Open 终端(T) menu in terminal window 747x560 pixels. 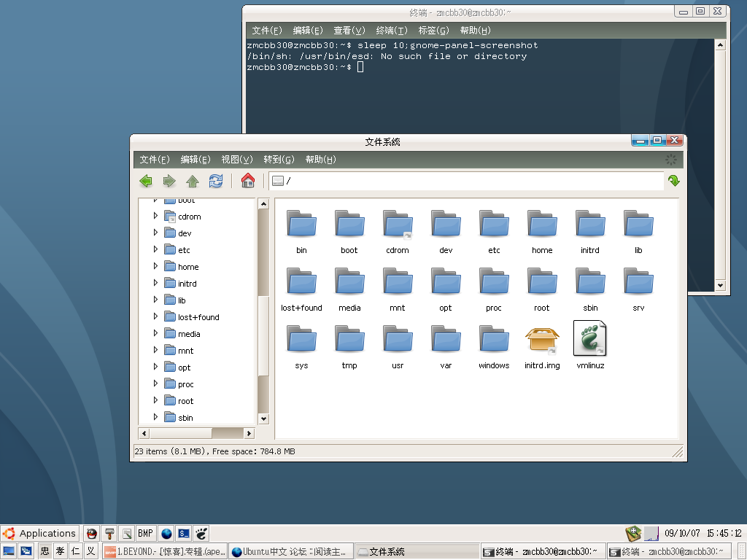click(392, 31)
